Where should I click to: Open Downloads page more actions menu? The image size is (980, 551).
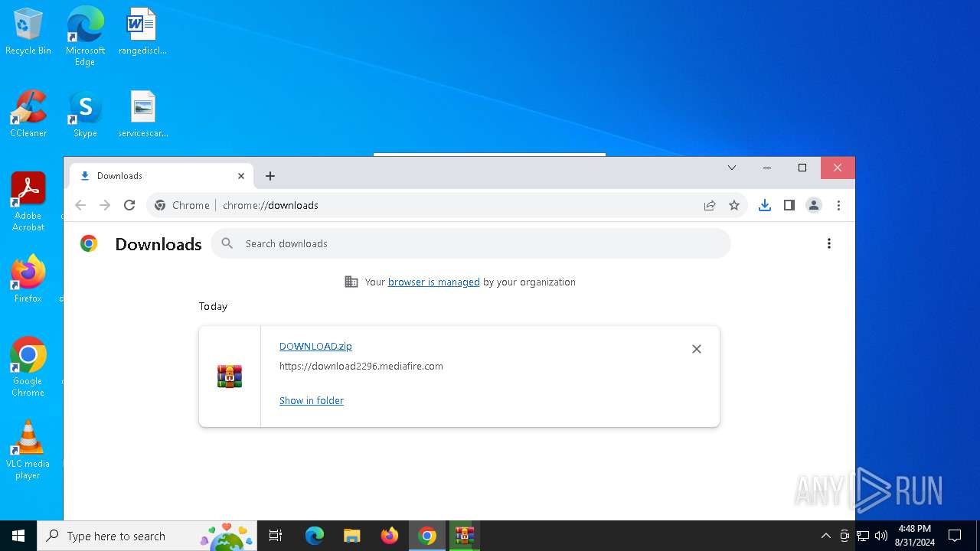click(828, 243)
